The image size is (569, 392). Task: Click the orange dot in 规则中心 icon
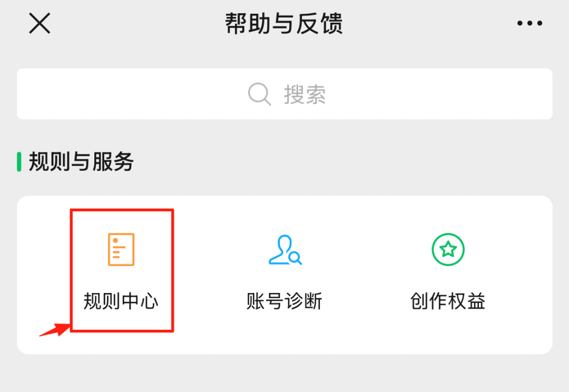(x=115, y=241)
